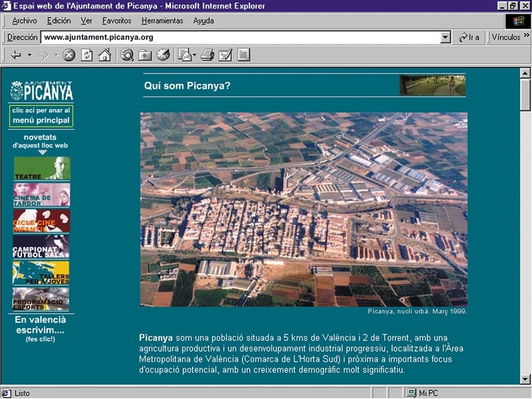Open the TEATRE news banner
The image size is (532, 399).
tap(41, 168)
